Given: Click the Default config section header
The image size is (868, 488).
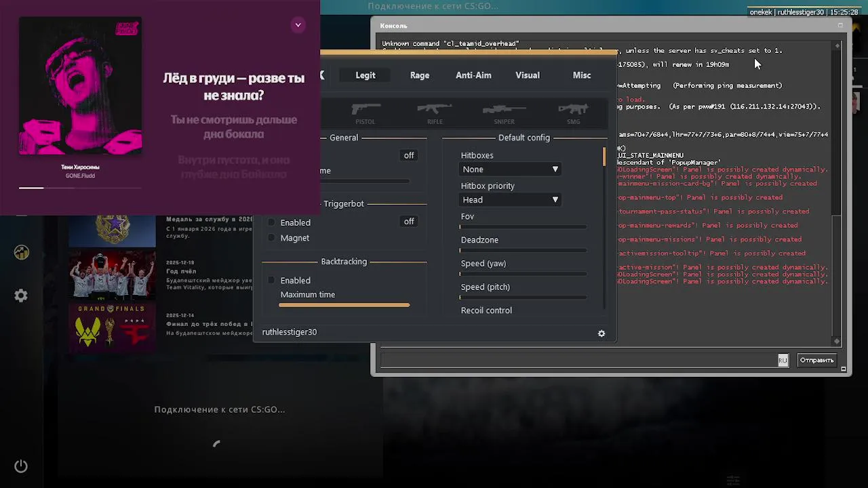Looking at the screenshot, I should click(524, 138).
